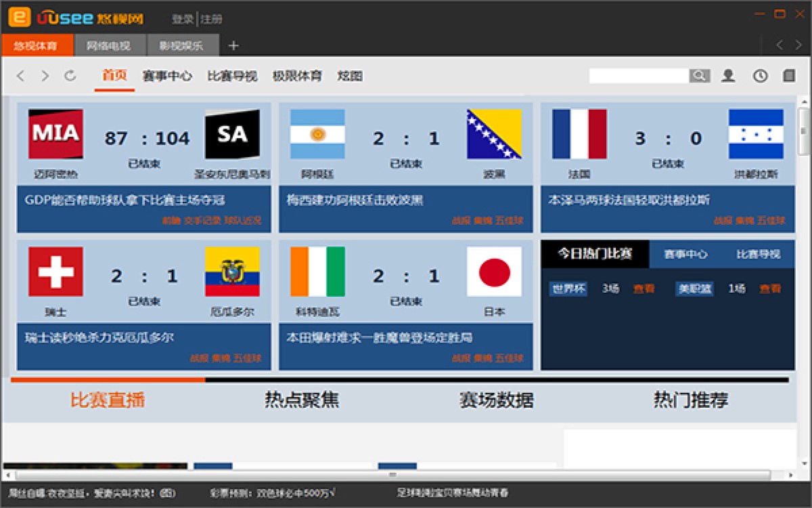812x508 pixels.
Task: Click 交手记录 under the MIA vs SA card
Action: click(x=202, y=221)
